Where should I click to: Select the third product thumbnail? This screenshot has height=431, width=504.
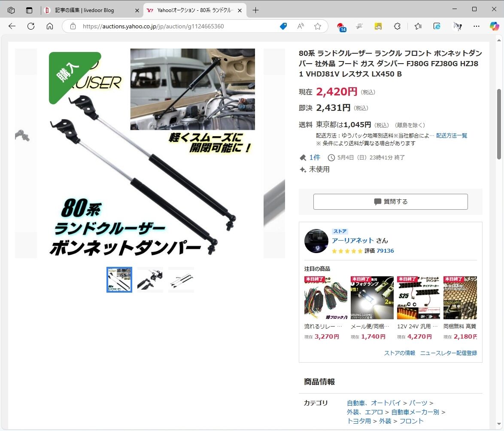pyautogui.click(x=181, y=280)
